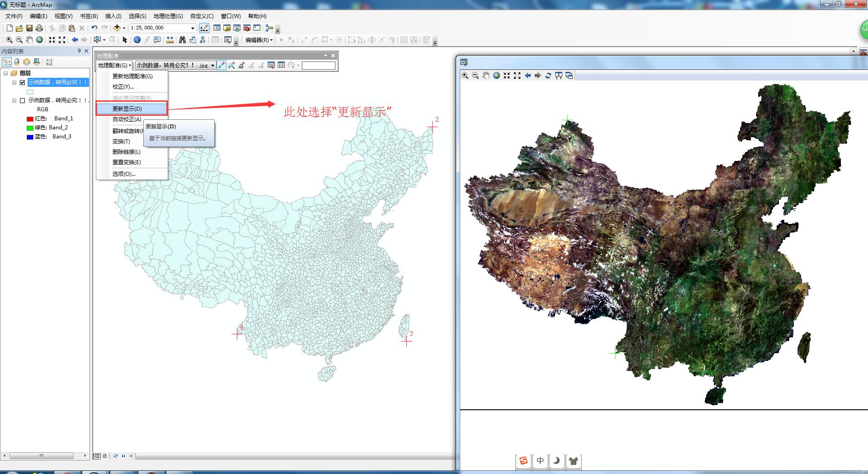Click the Print icon in main toolbar
Viewport: 868px width, 474px height.
(39, 28)
